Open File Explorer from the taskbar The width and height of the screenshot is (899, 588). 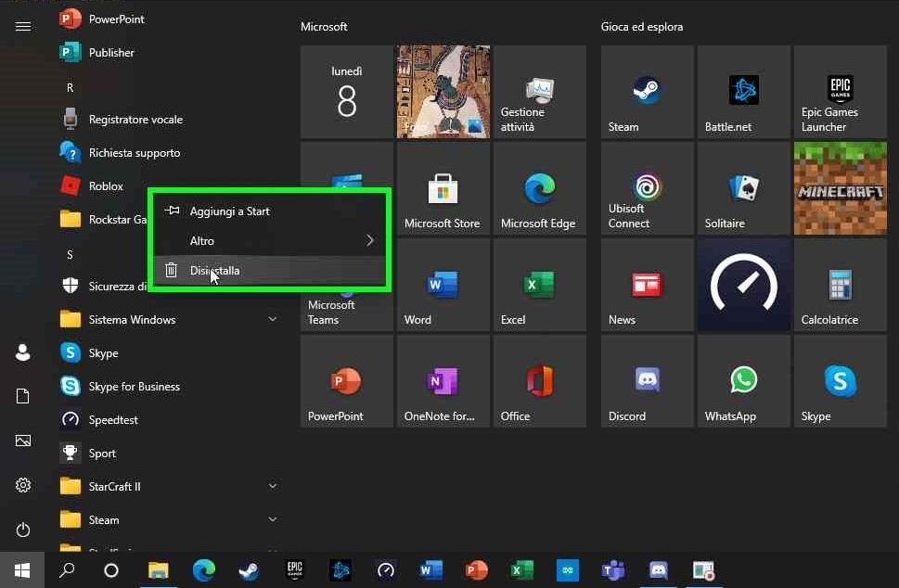[x=159, y=570]
